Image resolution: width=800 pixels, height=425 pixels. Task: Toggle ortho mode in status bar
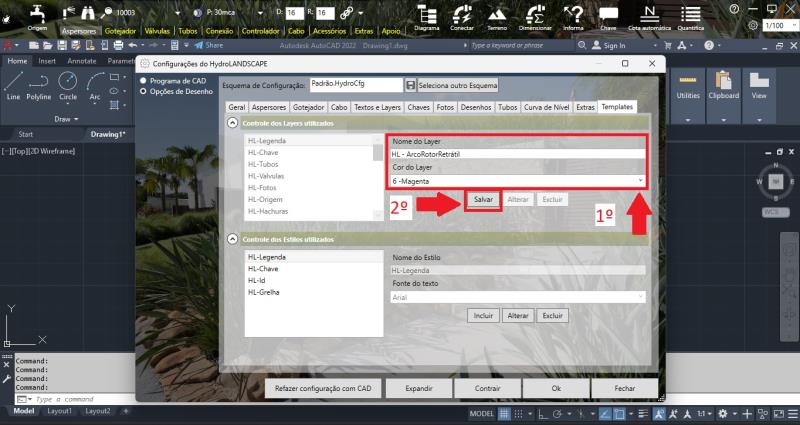[542, 414]
